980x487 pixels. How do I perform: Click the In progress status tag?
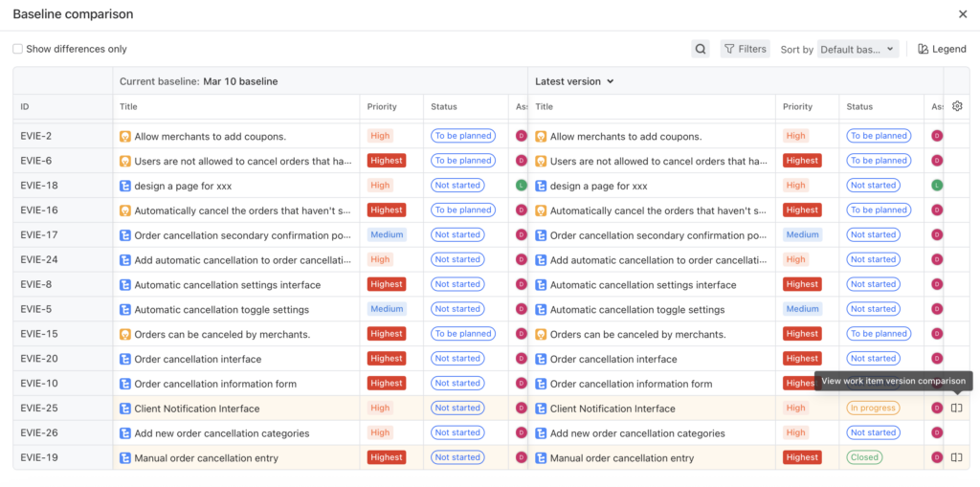click(x=873, y=409)
